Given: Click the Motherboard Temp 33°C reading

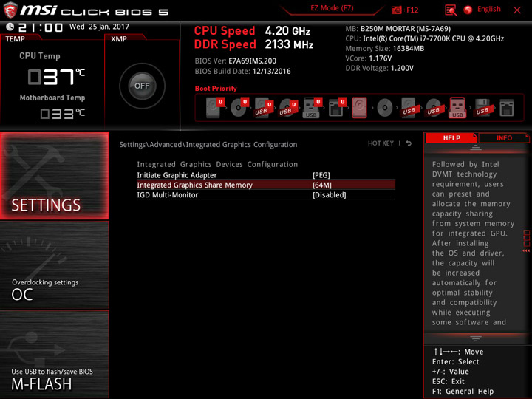Looking at the screenshot, I should 62,114.
